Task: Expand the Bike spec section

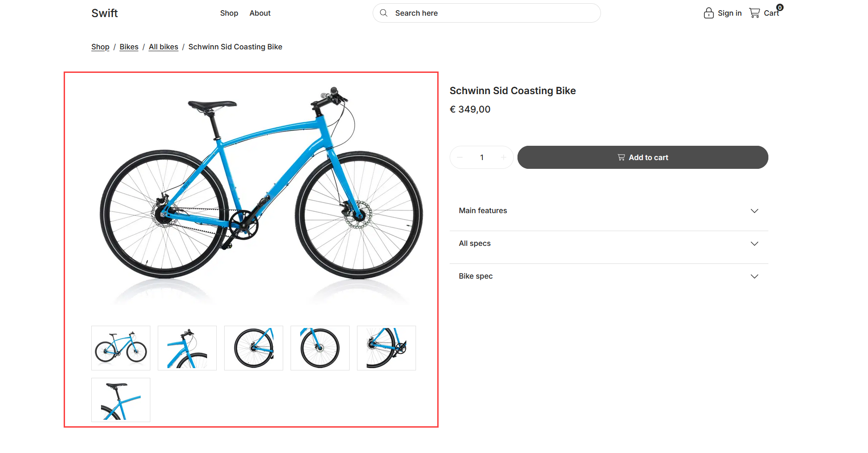Action: 608,276
